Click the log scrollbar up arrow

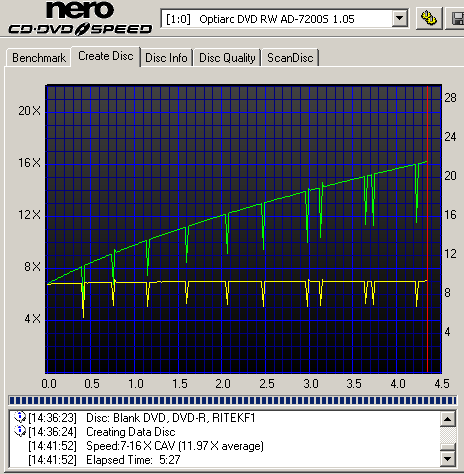[x=448, y=419]
